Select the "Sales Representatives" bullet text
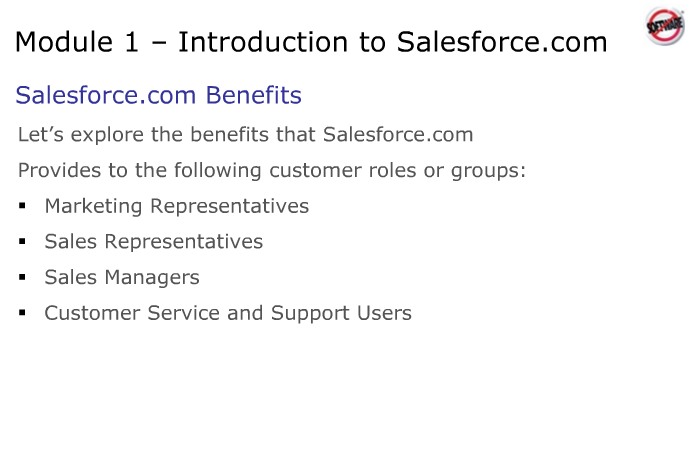This screenshot has width=689, height=451. coord(153,242)
